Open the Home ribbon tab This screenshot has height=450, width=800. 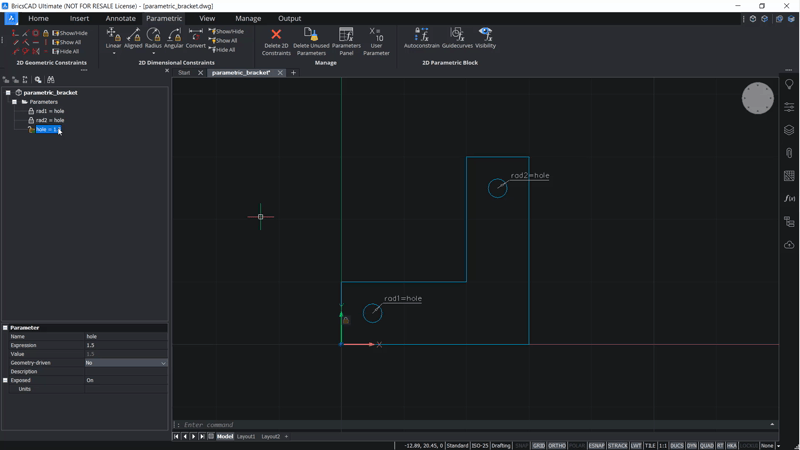(x=38, y=18)
